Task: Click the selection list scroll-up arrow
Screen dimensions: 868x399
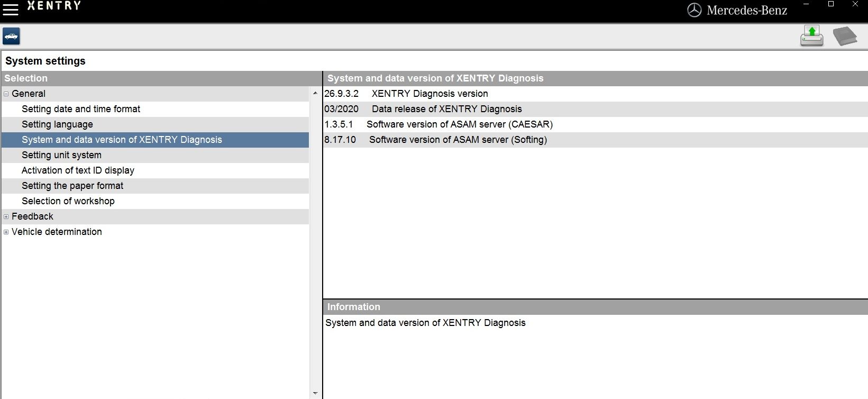Action: (315, 93)
